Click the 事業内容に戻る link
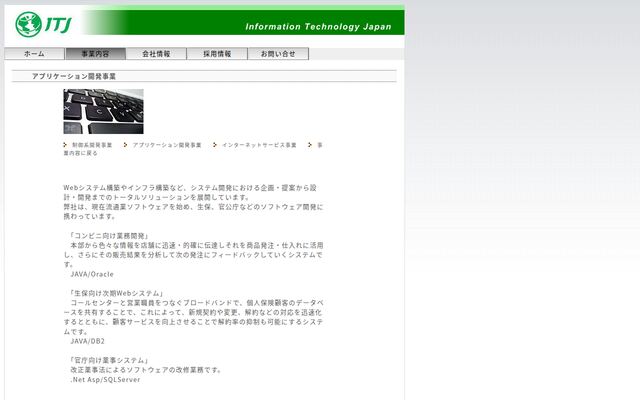 tap(80, 153)
